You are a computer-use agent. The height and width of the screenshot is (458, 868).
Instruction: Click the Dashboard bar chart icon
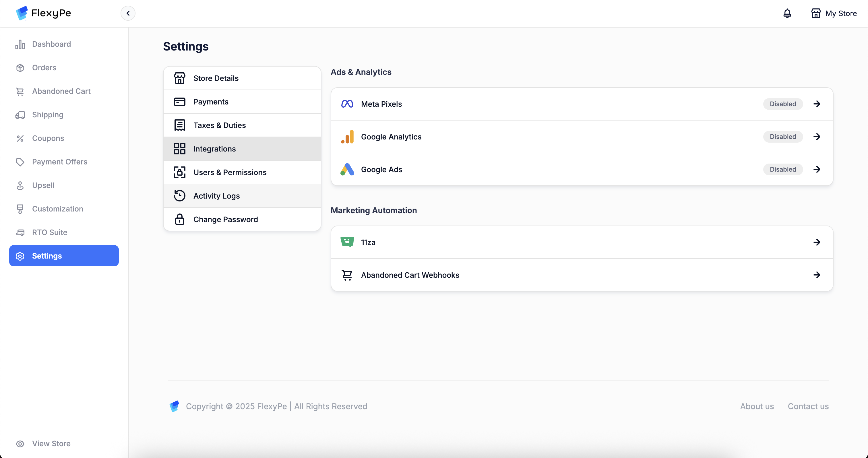tap(20, 44)
